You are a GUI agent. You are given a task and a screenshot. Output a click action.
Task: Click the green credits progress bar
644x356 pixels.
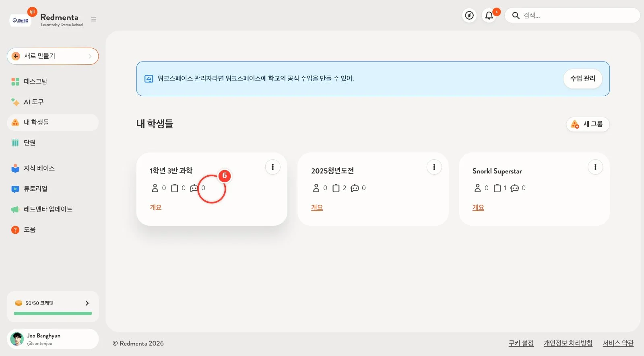53,313
